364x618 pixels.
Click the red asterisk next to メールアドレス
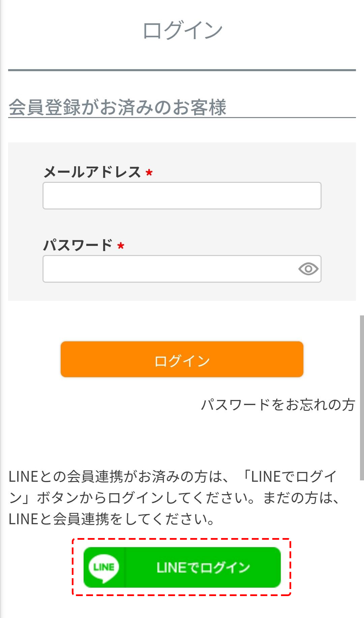149,173
